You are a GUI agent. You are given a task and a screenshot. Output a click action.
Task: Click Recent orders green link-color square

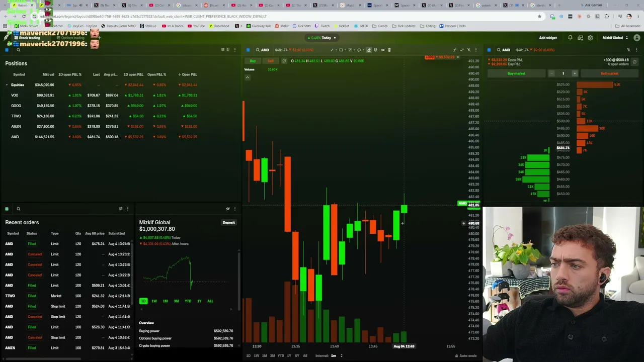point(7,209)
